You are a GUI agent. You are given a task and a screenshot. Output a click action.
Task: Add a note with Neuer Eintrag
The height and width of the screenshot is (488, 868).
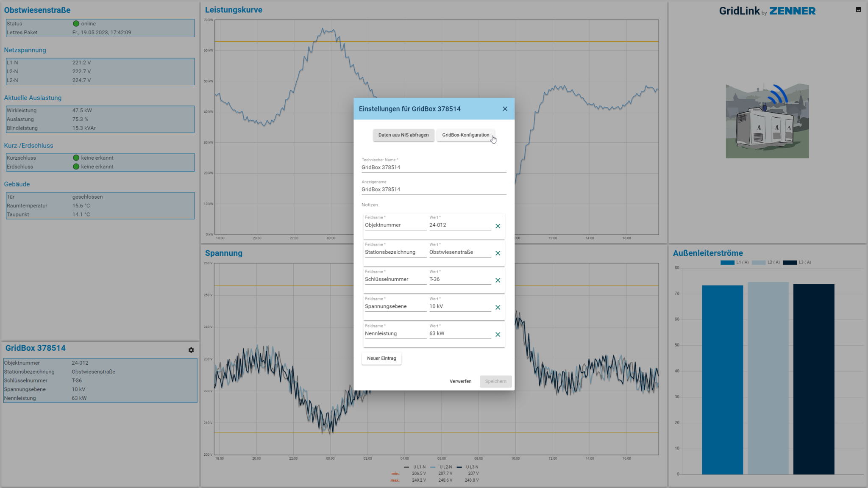[381, 358]
